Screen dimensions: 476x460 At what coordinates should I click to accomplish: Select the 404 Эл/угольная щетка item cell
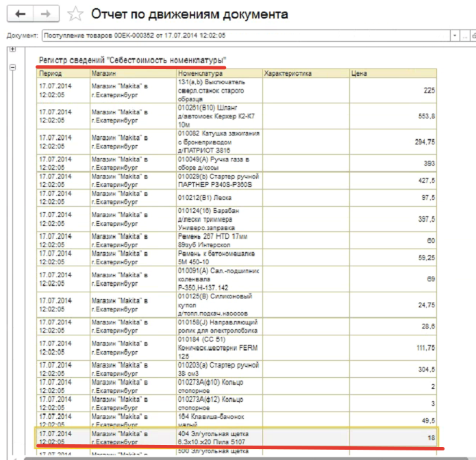click(x=218, y=437)
